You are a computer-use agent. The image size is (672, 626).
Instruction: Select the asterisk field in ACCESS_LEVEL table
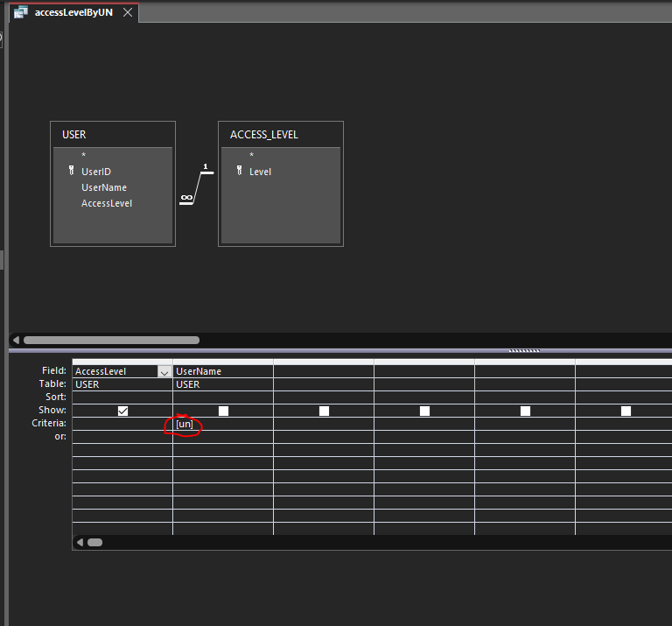[252, 155]
